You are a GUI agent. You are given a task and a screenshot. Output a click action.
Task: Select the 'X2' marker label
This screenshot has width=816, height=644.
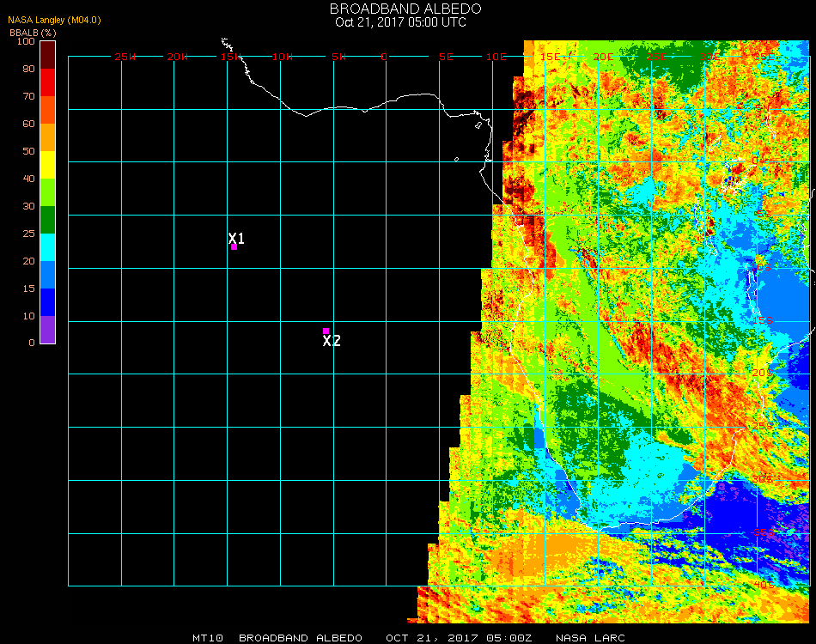point(332,341)
